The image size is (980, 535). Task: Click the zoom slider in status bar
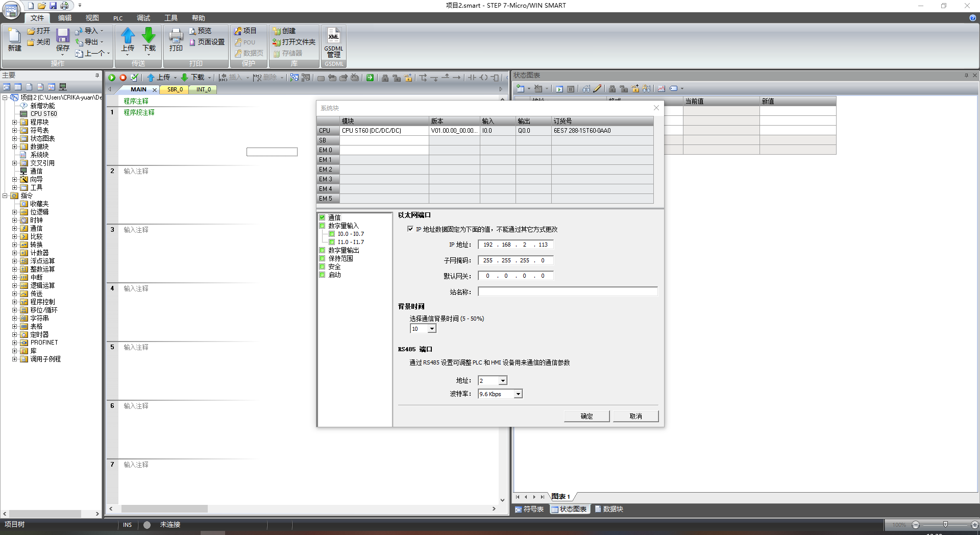(945, 525)
